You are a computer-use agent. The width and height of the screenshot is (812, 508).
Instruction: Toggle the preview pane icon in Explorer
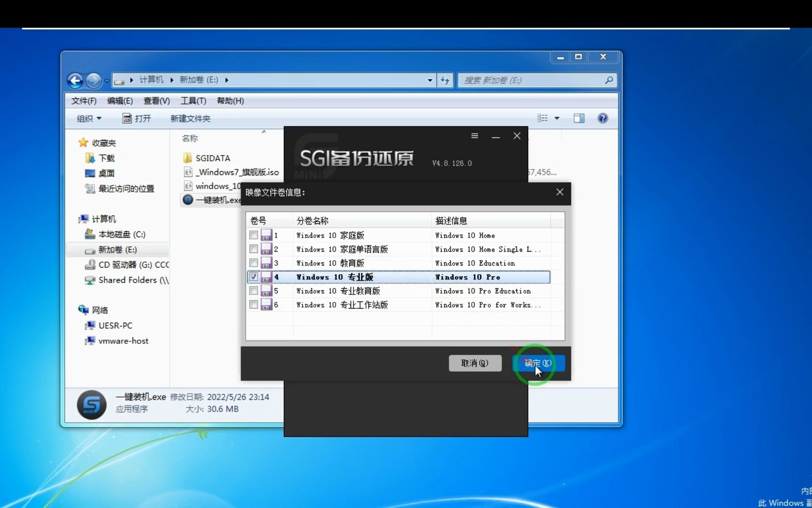click(579, 118)
